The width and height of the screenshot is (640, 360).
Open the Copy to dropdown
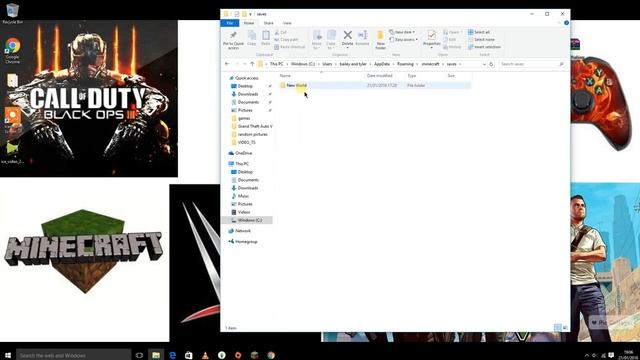[331, 40]
